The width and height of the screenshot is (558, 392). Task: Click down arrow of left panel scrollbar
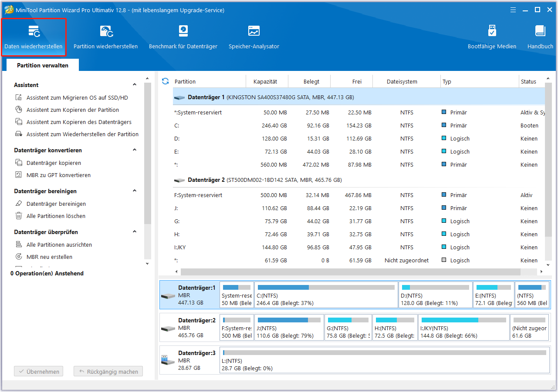coord(147,263)
